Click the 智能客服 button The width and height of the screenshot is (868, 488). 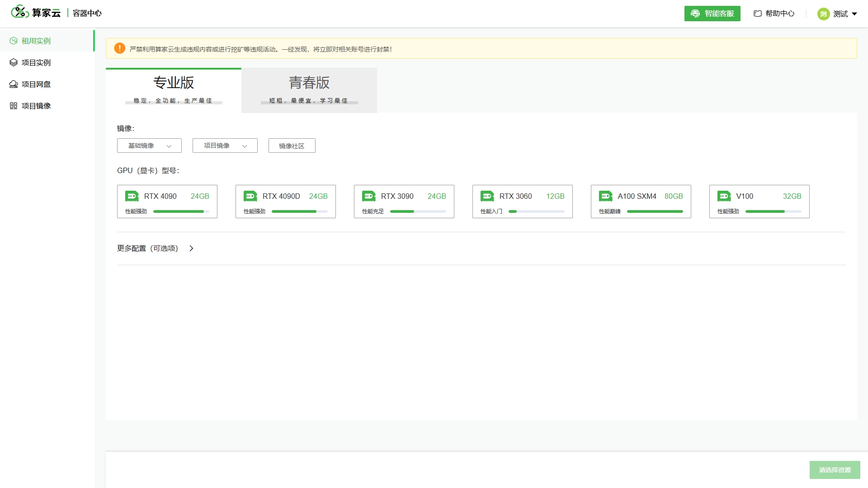(x=712, y=14)
